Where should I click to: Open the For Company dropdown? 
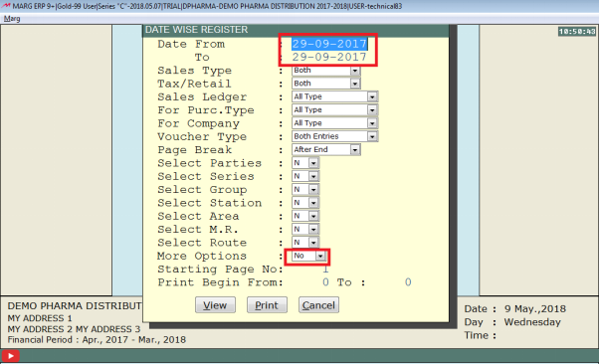(x=372, y=123)
